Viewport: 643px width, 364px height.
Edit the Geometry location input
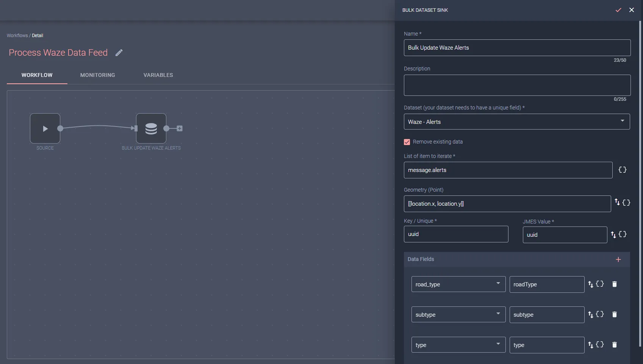(507, 204)
